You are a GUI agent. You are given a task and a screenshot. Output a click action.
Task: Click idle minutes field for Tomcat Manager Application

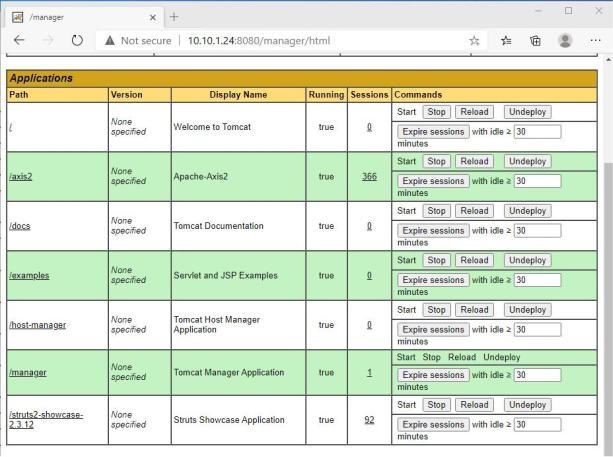[538, 375]
